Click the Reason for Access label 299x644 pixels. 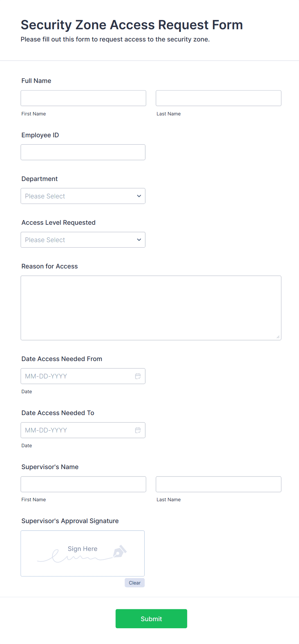click(50, 266)
